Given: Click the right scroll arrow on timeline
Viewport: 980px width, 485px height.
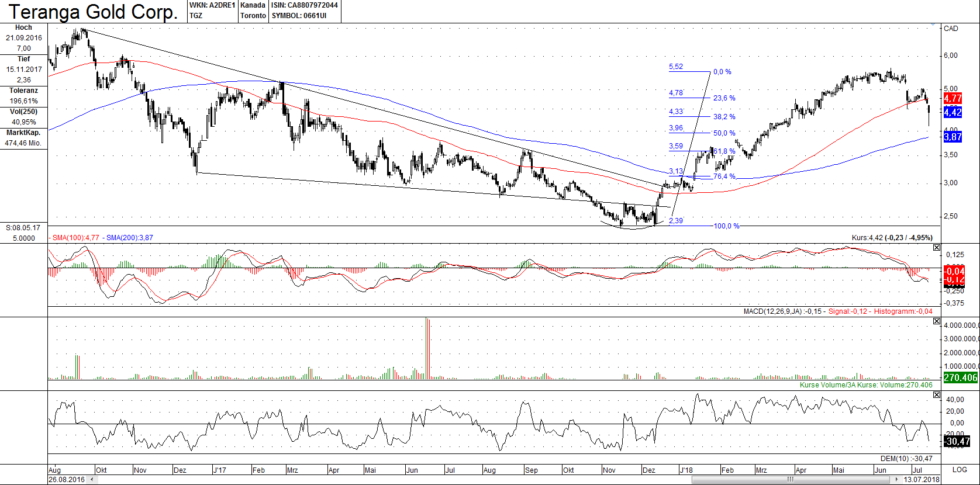Looking at the screenshot, I should [897, 480].
